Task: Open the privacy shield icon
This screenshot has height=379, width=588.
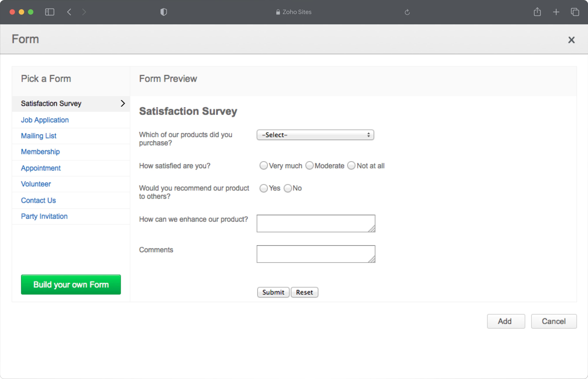Action: [x=163, y=12]
